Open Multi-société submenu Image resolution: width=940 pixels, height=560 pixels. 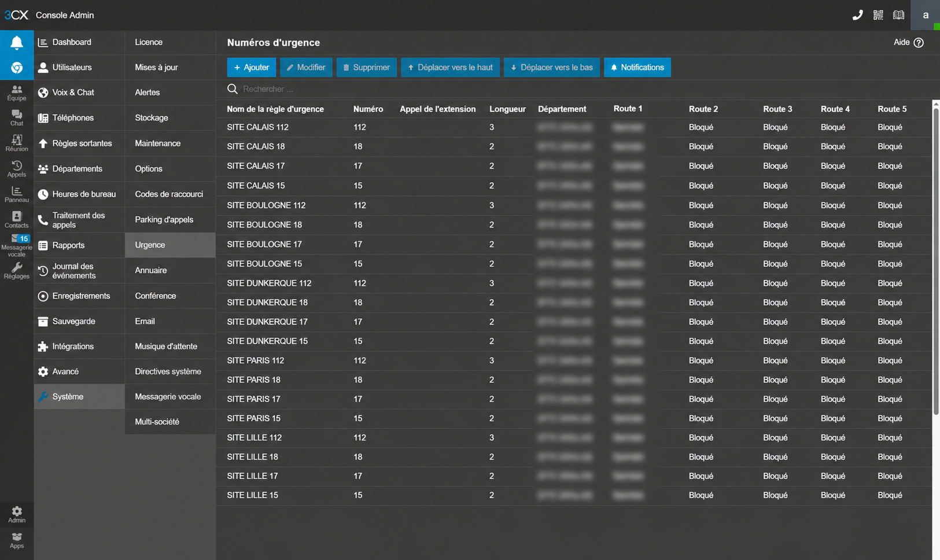click(170, 422)
